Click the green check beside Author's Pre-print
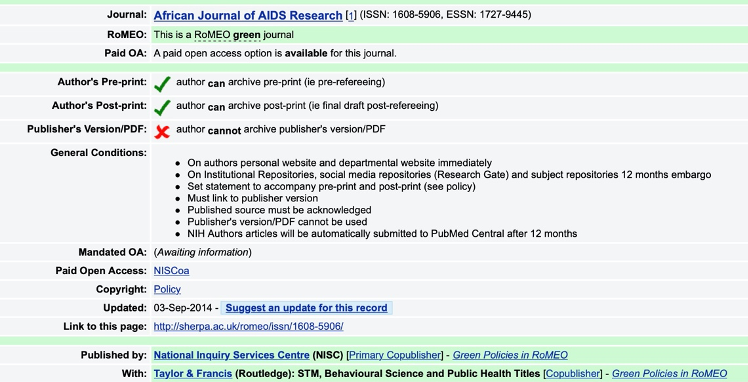The width and height of the screenshot is (748, 382). 162,84
